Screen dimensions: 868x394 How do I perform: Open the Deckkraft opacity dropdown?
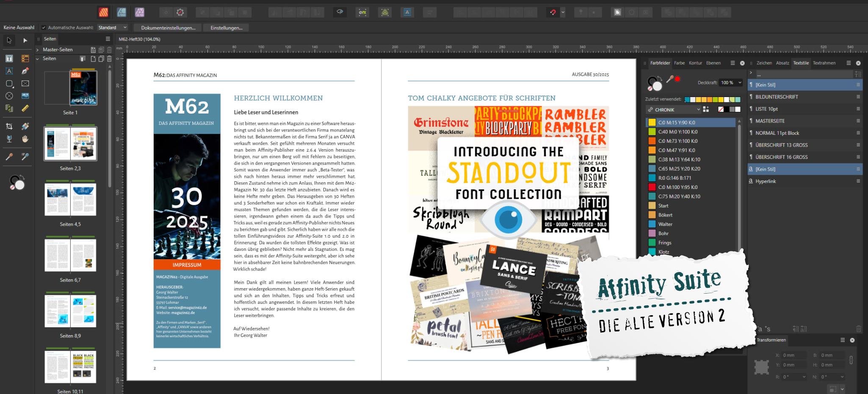[740, 83]
